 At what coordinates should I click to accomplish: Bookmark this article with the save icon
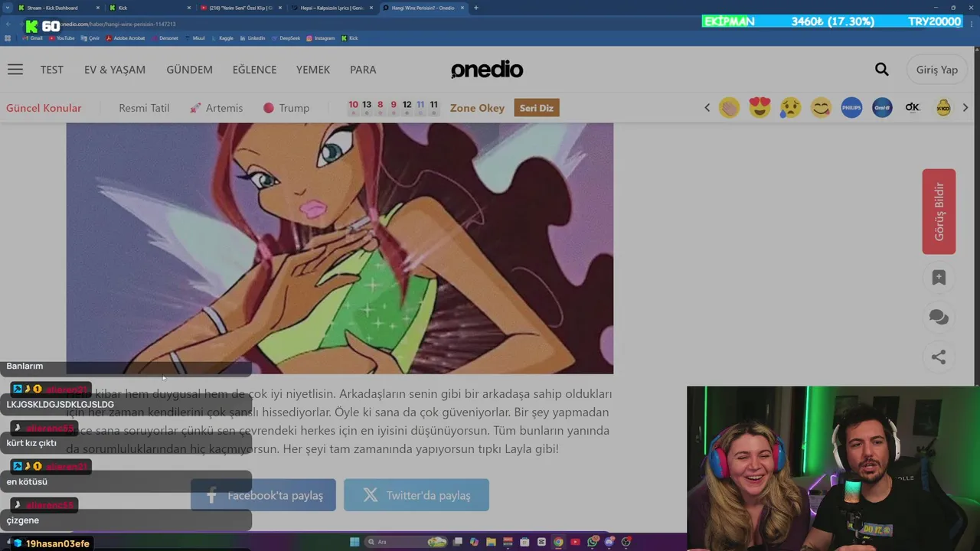click(939, 278)
